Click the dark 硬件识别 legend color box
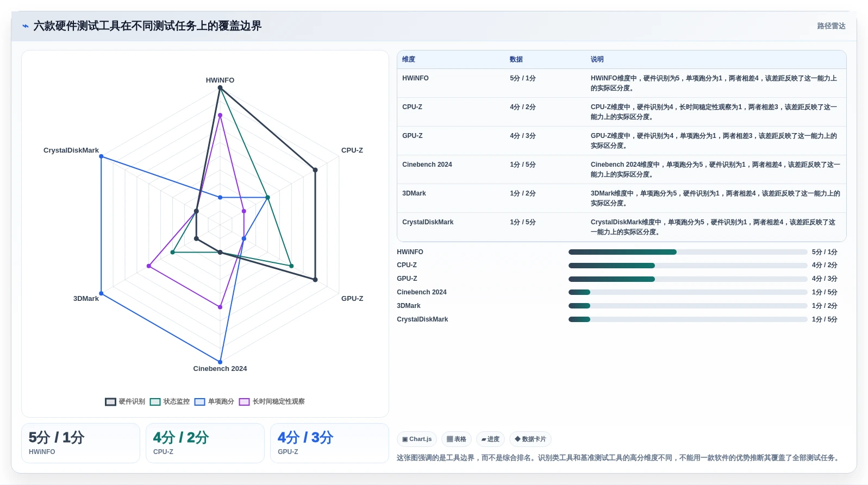 click(x=110, y=402)
